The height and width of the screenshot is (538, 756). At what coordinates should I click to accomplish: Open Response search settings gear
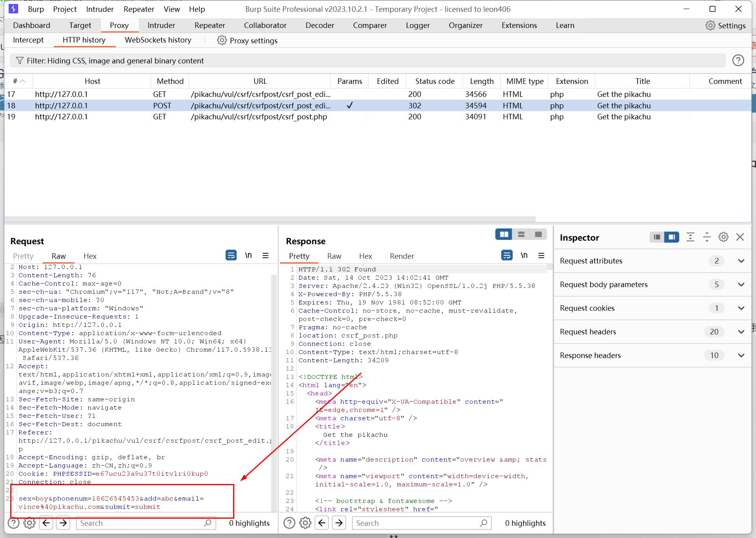click(x=306, y=523)
